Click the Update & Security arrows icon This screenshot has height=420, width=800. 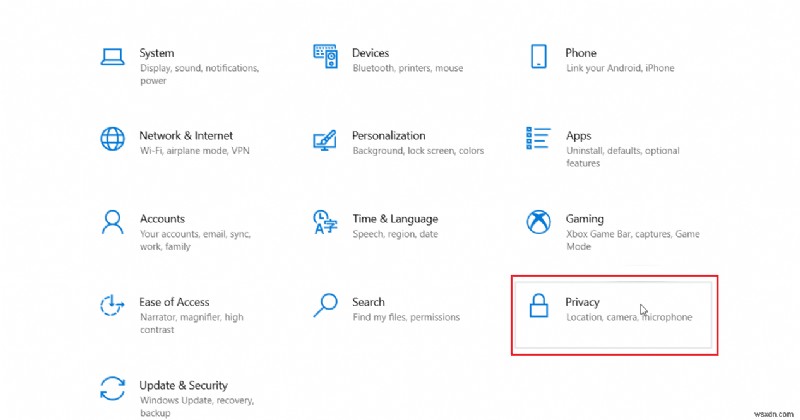111,388
